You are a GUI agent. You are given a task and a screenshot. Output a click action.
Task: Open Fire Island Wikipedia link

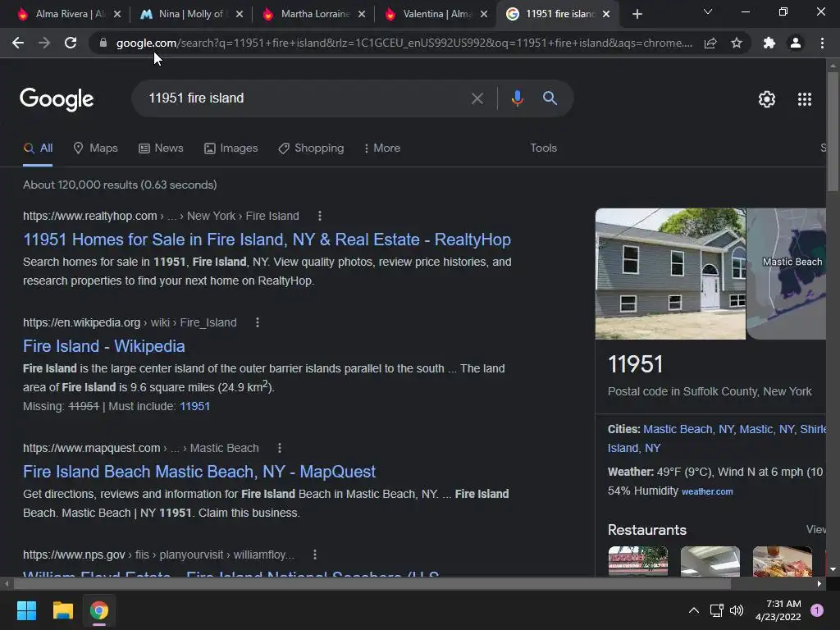coord(104,346)
